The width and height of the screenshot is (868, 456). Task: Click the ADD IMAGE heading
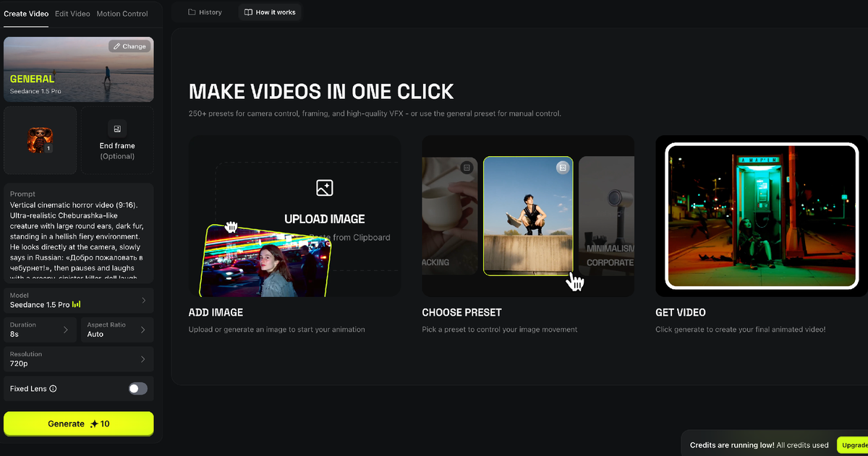click(x=216, y=313)
